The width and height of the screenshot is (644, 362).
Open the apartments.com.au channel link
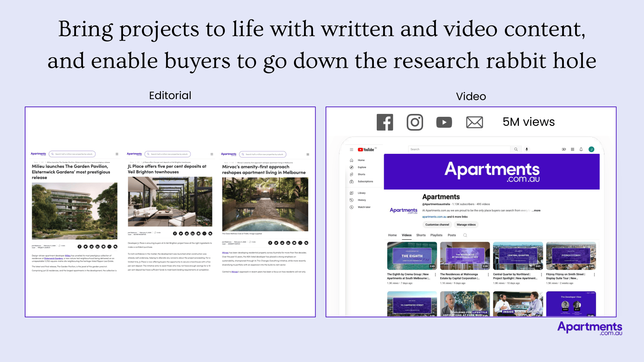(x=434, y=217)
